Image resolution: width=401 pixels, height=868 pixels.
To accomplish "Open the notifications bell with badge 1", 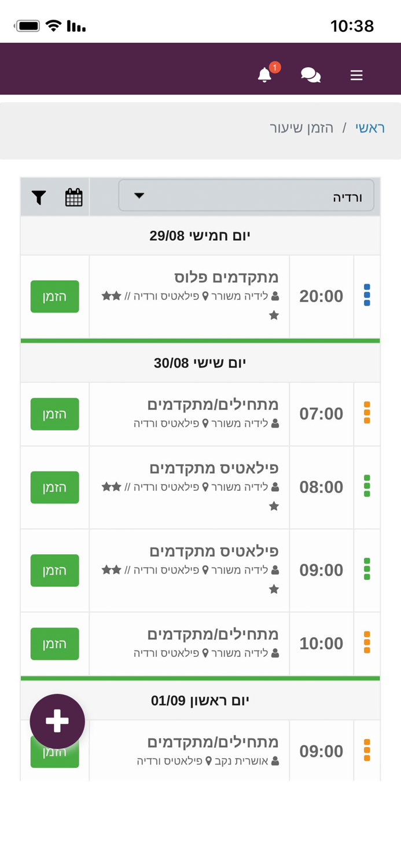I will click(264, 74).
